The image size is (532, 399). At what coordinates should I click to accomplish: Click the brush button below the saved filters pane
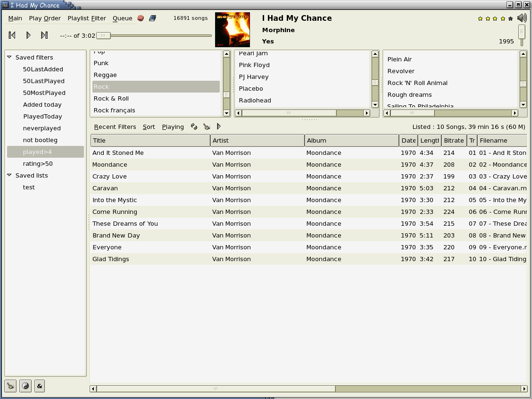pyautogui.click(x=10, y=386)
